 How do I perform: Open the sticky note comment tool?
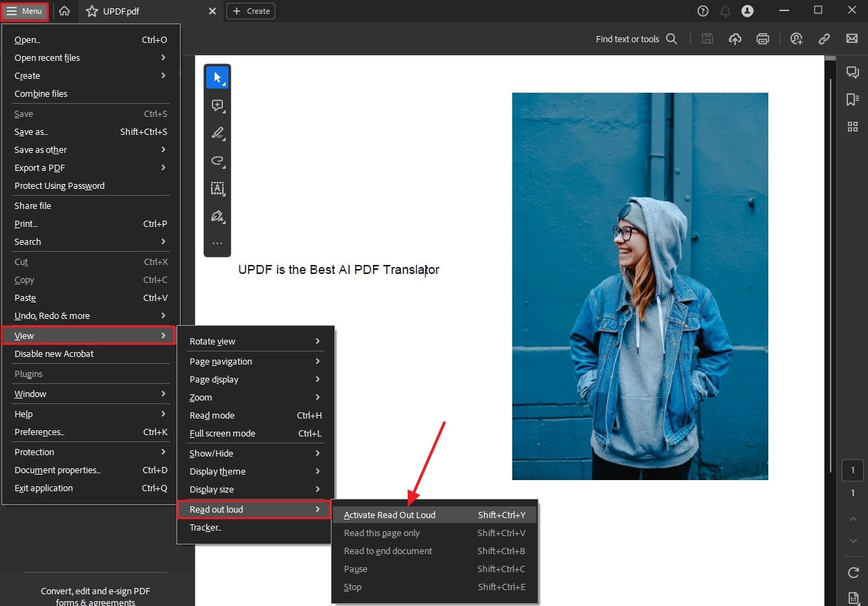217,105
